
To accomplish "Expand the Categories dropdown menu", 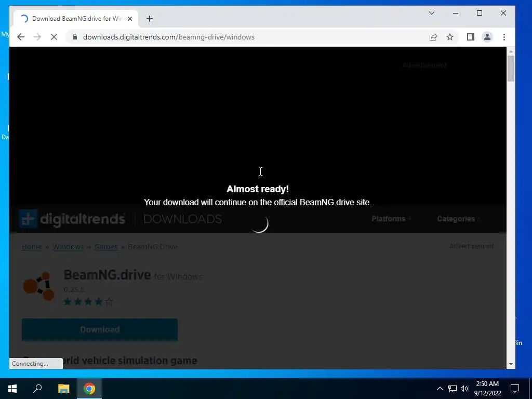I will [x=459, y=219].
